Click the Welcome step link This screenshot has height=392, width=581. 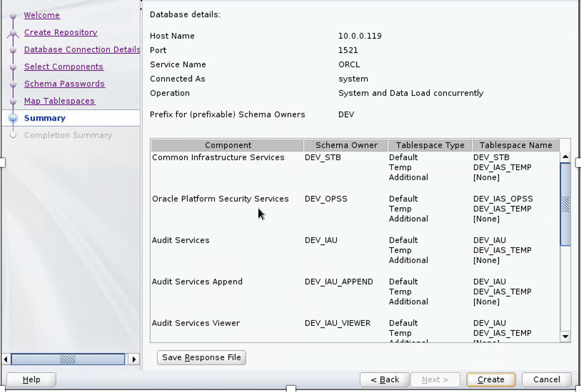(x=42, y=15)
